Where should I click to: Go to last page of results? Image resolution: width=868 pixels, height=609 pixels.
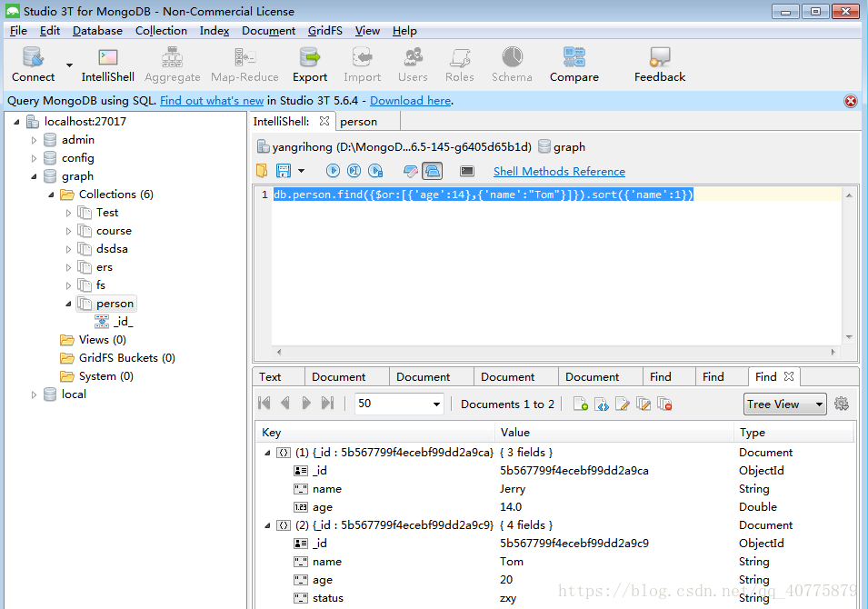(327, 404)
